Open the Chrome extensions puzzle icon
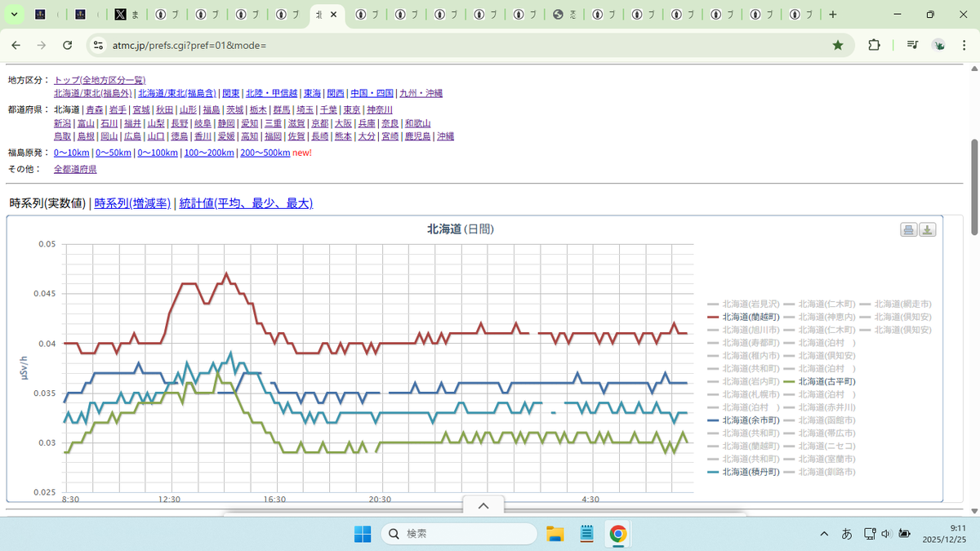This screenshot has width=980, height=551. click(874, 45)
